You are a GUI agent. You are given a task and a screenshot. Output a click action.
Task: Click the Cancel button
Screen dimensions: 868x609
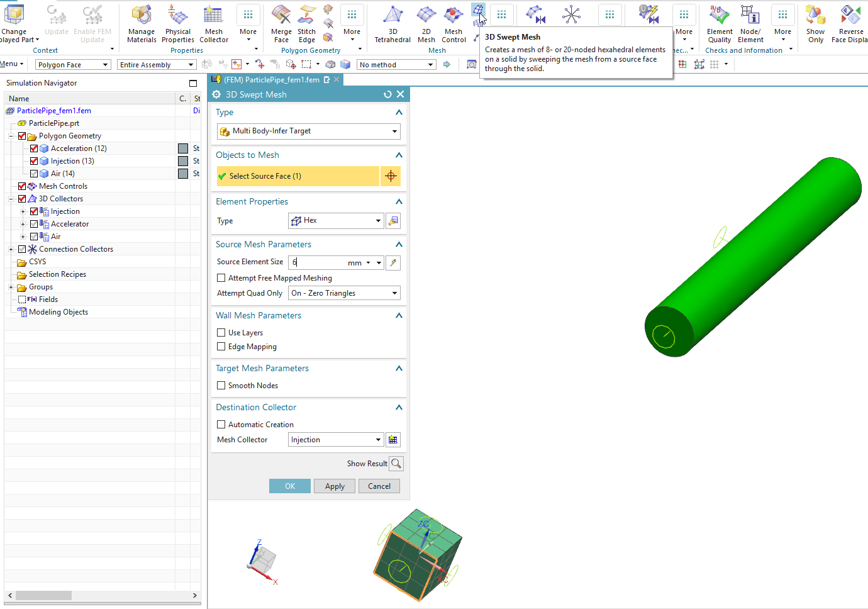point(379,486)
